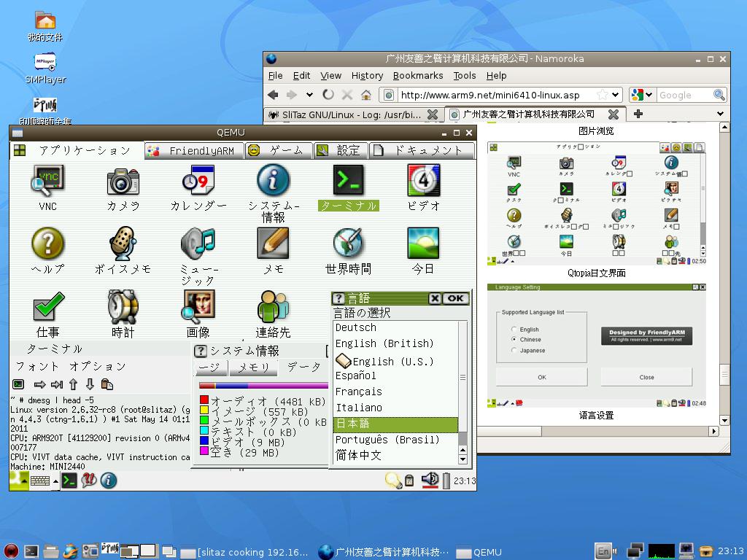
Task: Select 日本語 in the language list
Action: click(395, 424)
